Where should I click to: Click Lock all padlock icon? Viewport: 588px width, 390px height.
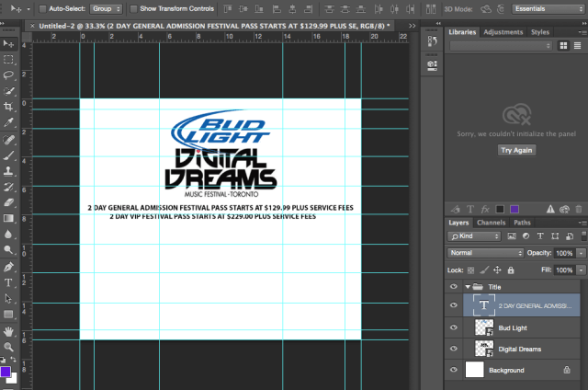tap(511, 270)
